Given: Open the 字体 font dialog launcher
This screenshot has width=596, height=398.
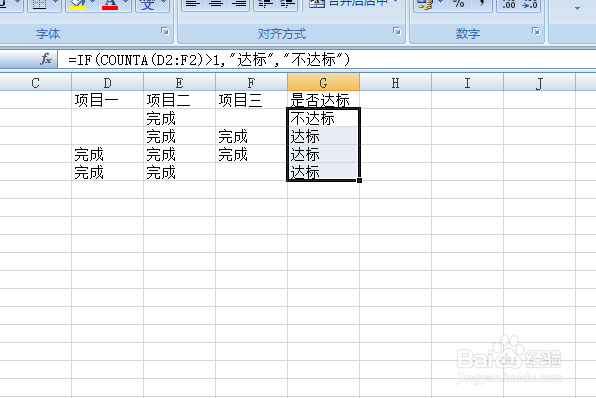Looking at the screenshot, I should [165, 31].
